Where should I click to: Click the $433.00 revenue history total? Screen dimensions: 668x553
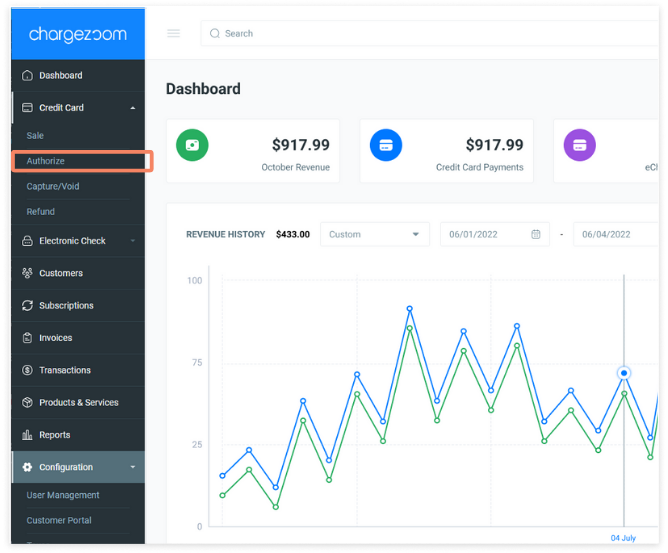coord(293,234)
